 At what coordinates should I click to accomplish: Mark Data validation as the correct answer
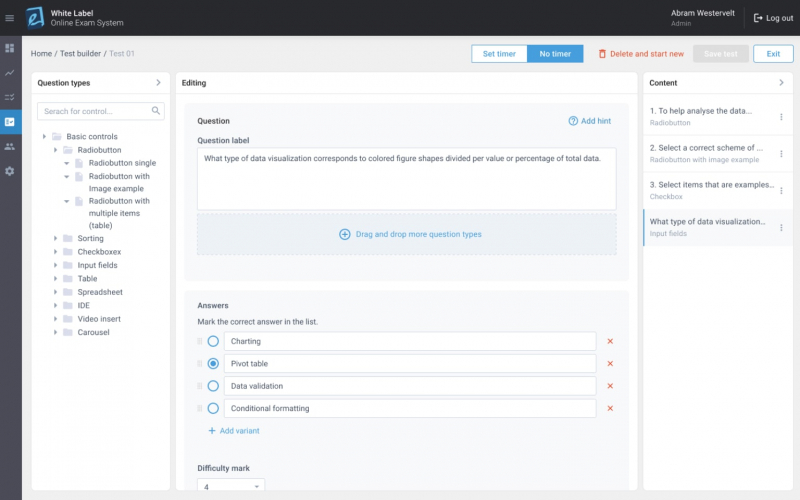point(213,386)
